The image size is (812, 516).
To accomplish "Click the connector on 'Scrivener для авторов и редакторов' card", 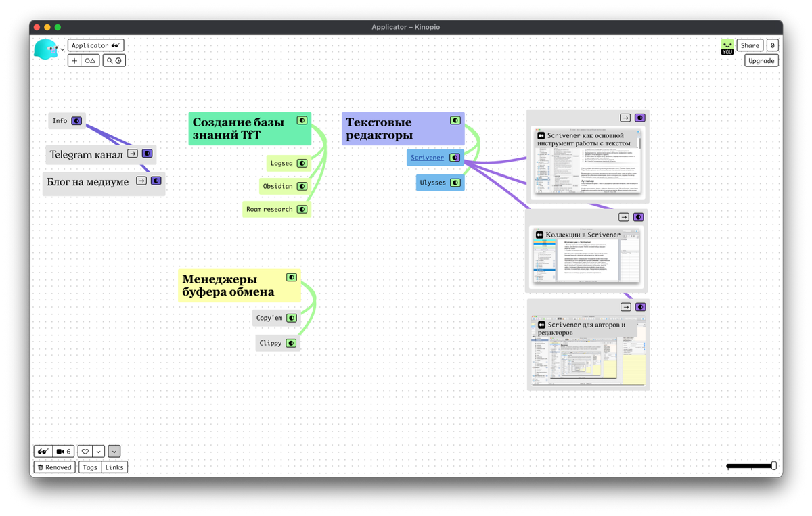I will pyautogui.click(x=640, y=307).
